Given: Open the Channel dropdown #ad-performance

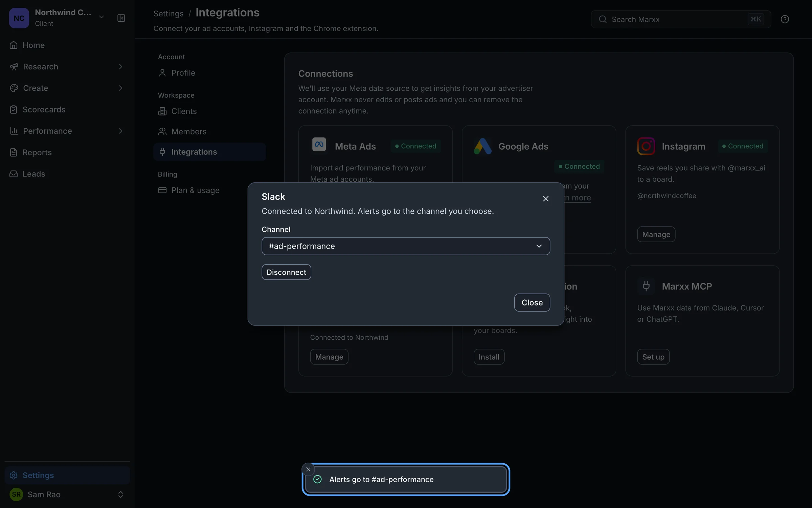Looking at the screenshot, I should click(406, 246).
